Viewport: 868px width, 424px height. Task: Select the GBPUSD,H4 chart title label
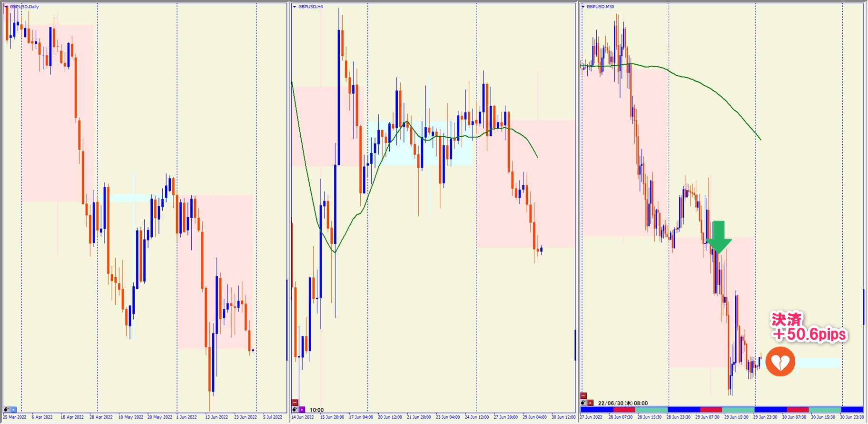310,7
